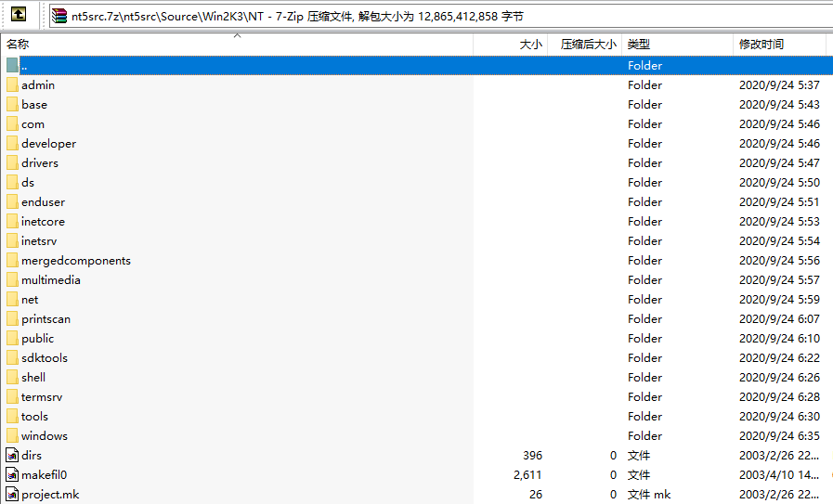Toggle sort direction arrow above the name column
The width and height of the screenshot is (833, 504).
(x=238, y=36)
